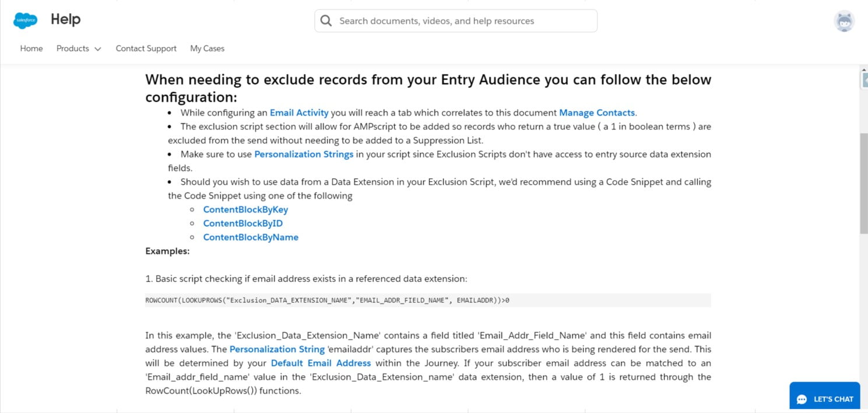The image size is (868, 413).
Task: Go to the Home menu item
Action: (31, 48)
